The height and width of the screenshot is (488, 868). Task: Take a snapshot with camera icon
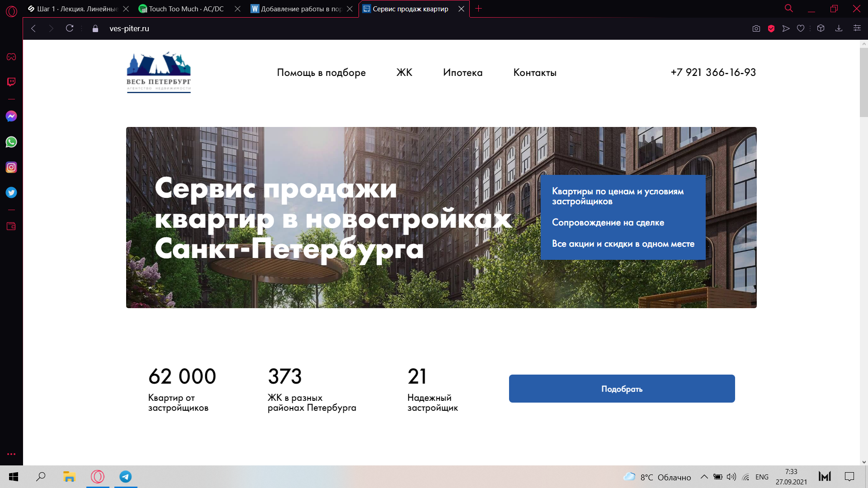[x=756, y=28]
